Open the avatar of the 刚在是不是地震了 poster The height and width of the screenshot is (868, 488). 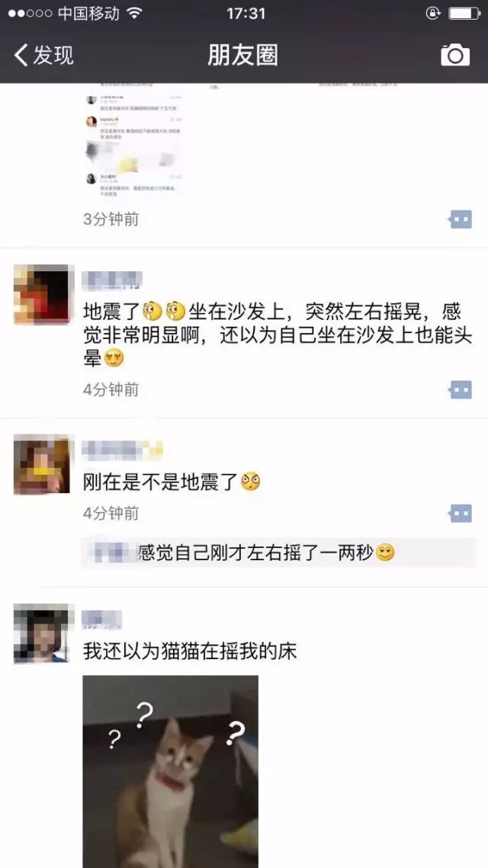pyautogui.click(x=43, y=464)
